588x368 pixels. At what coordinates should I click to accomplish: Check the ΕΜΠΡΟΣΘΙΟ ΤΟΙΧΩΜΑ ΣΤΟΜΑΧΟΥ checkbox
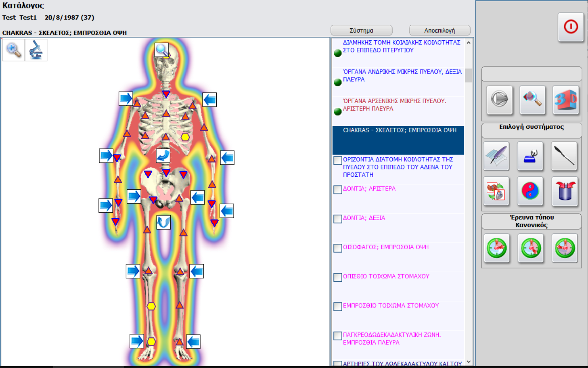pos(338,307)
